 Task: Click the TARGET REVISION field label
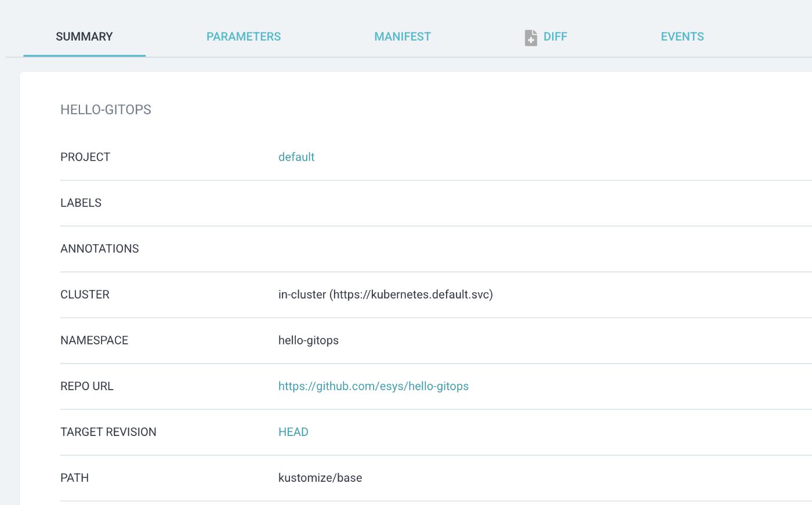[x=108, y=432]
